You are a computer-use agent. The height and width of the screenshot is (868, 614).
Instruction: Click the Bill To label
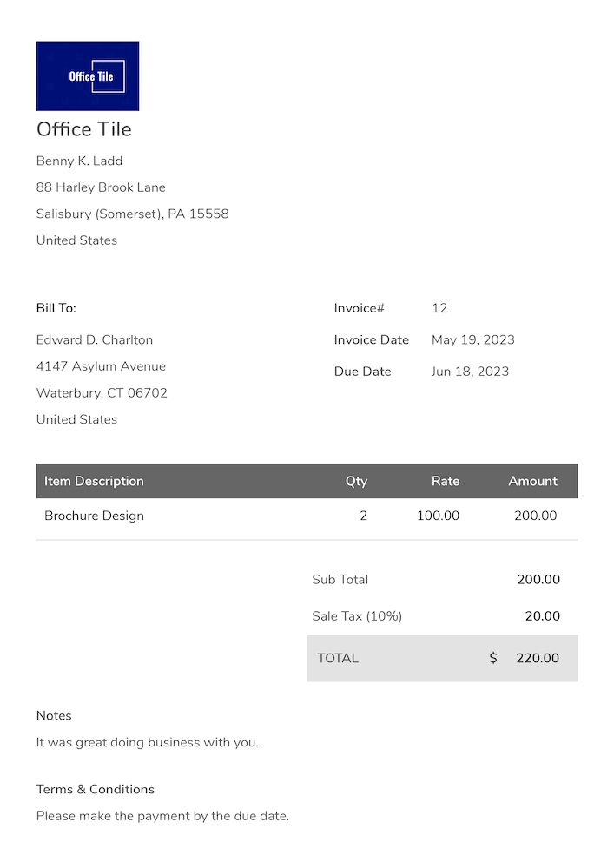point(56,308)
